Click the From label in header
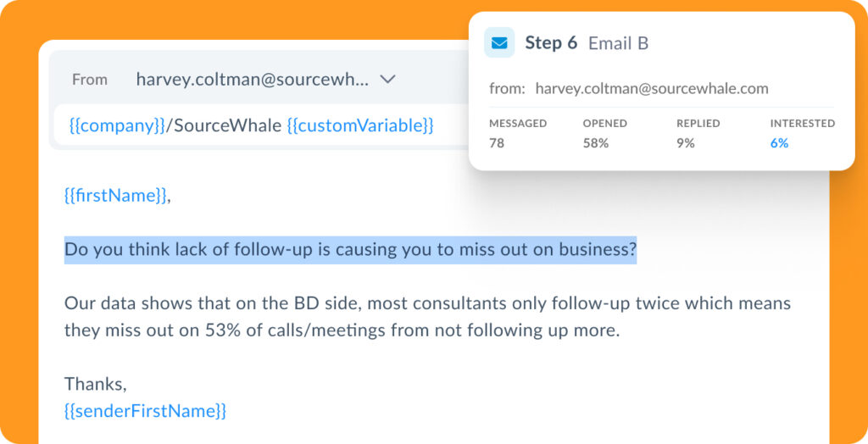Screen dimensions: 868x444 click(x=90, y=80)
